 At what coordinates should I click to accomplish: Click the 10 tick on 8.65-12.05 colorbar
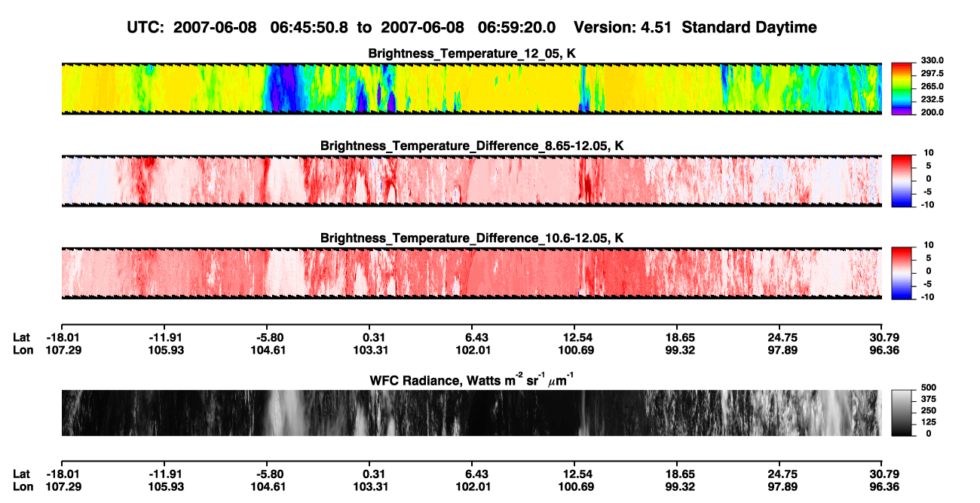[x=930, y=152]
